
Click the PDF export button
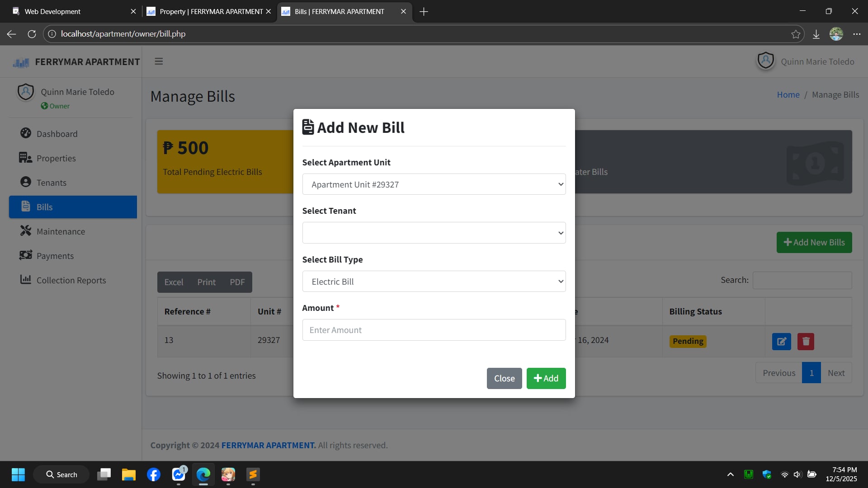[237, 282]
